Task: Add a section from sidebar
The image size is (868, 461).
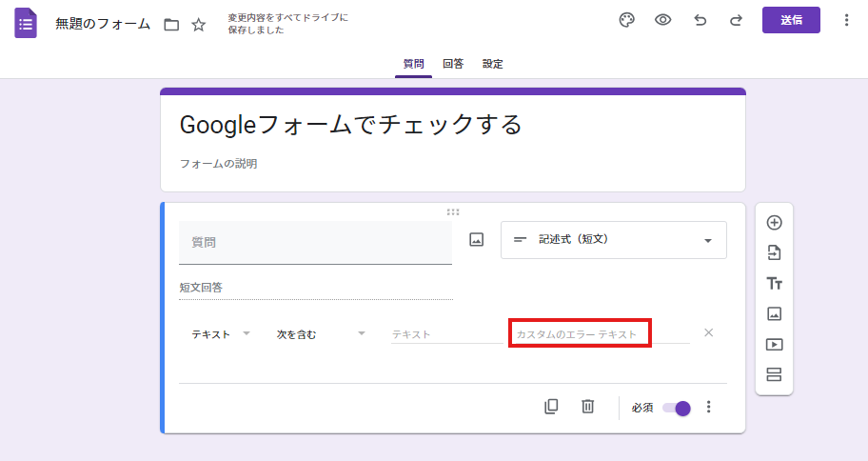Action: pyautogui.click(x=774, y=374)
